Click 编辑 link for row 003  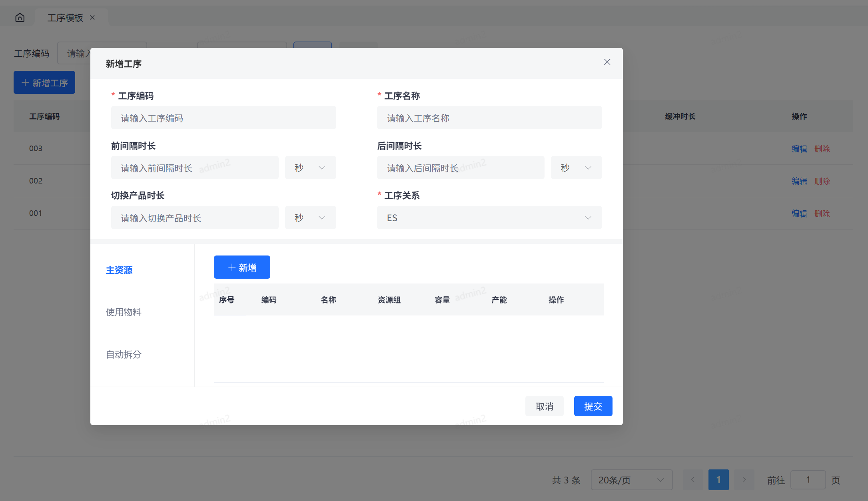tap(799, 149)
